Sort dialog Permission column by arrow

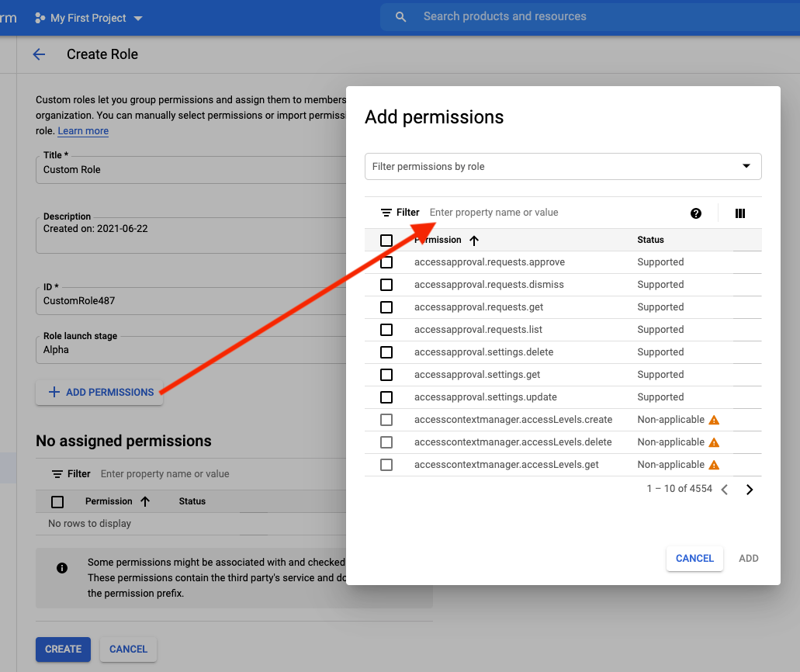click(474, 241)
